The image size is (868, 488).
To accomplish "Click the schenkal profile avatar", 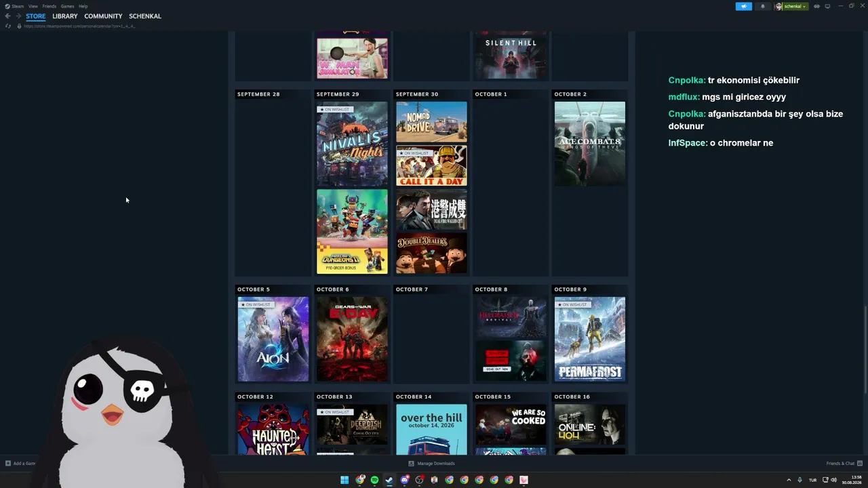I will [779, 6].
